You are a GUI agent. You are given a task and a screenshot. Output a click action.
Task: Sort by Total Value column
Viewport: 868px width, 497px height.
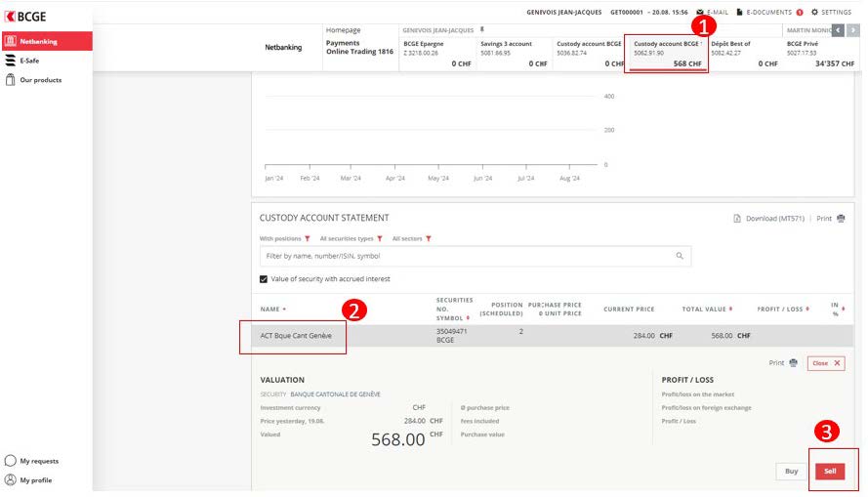[x=707, y=309]
